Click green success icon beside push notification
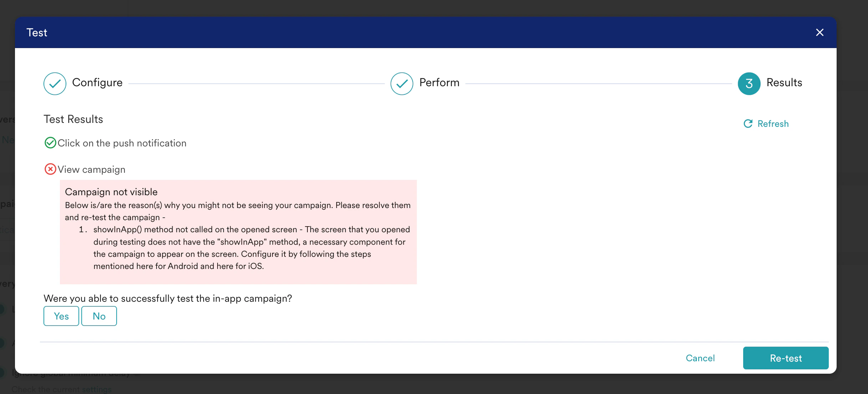The image size is (868, 394). click(x=50, y=143)
